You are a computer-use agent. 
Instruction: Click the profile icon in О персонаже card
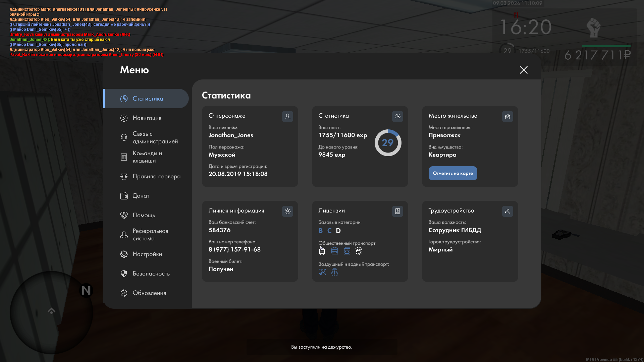pyautogui.click(x=287, y=116)
